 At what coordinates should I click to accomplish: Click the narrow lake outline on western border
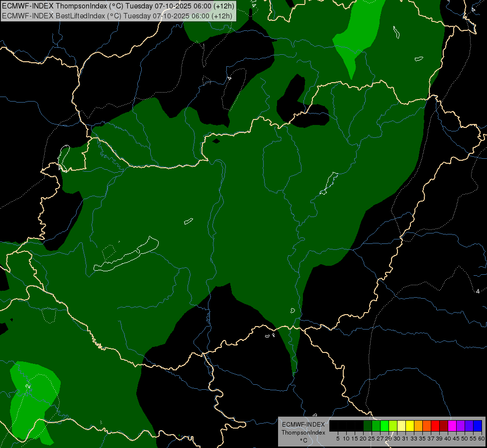click(64, 158)
